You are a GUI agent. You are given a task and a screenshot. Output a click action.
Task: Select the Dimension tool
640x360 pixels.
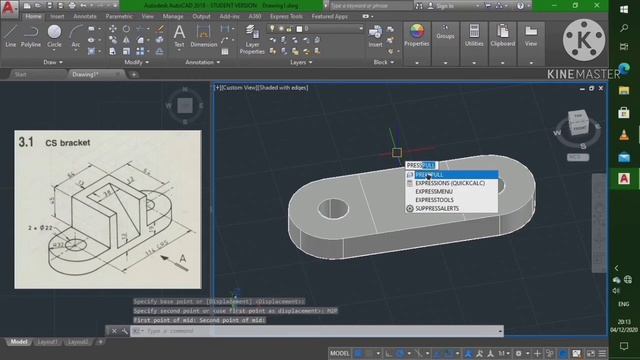pos(203,36)
